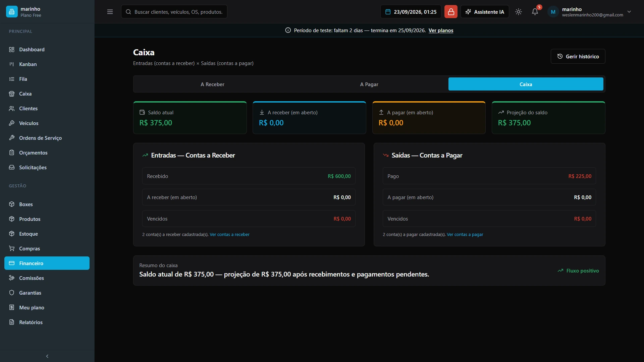Open the Caixa sidebar item
Viewport: 644px width, 362px height.
(47, 94)
